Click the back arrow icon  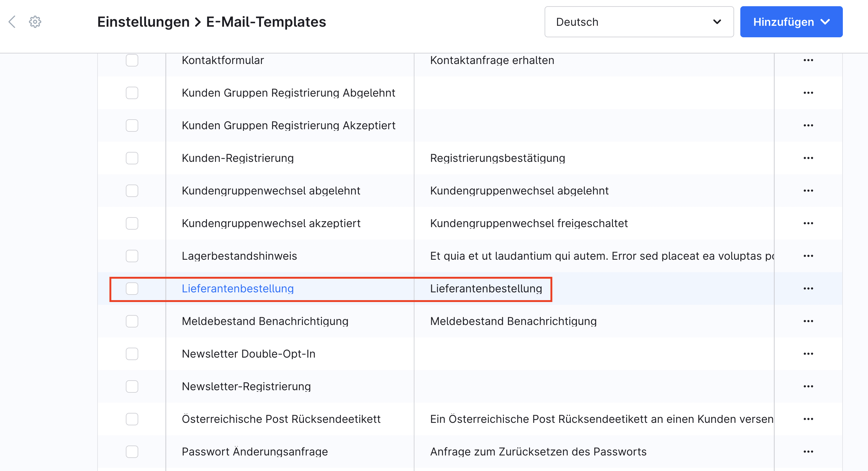click(x=12, y=22)
